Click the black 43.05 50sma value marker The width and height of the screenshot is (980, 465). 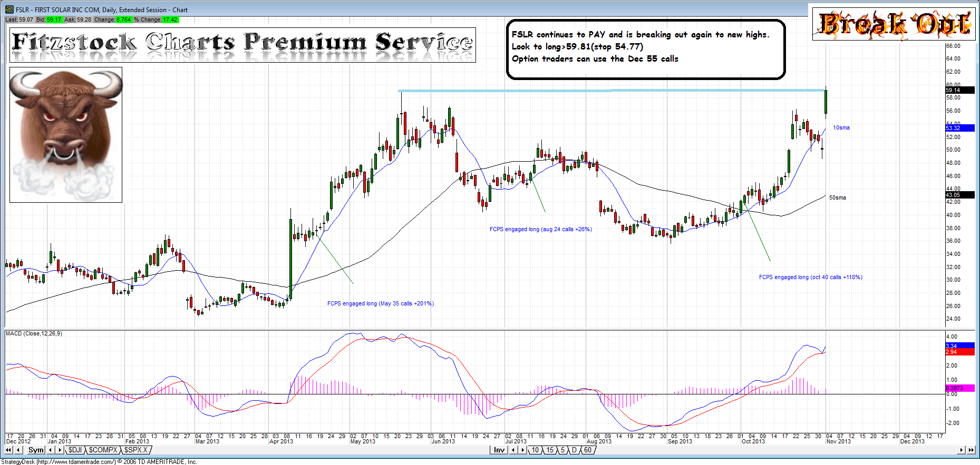959,195
